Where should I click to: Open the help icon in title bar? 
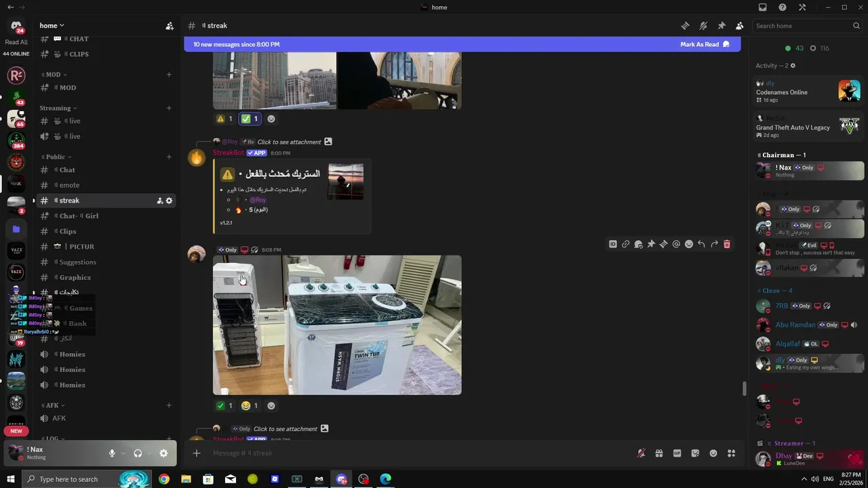[x=783, y=7]
